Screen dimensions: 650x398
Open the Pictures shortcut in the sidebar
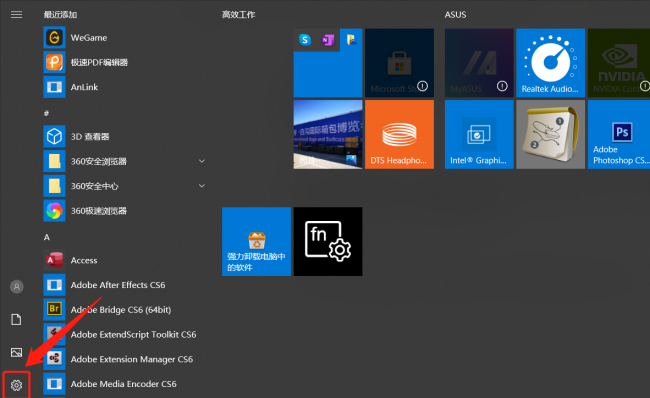pos(17,352)
